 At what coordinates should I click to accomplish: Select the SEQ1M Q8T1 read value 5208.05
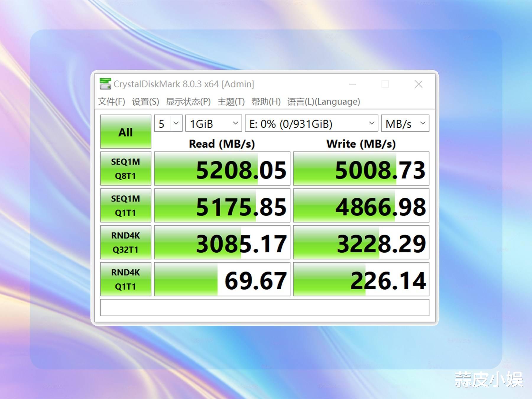click(222, 168)
